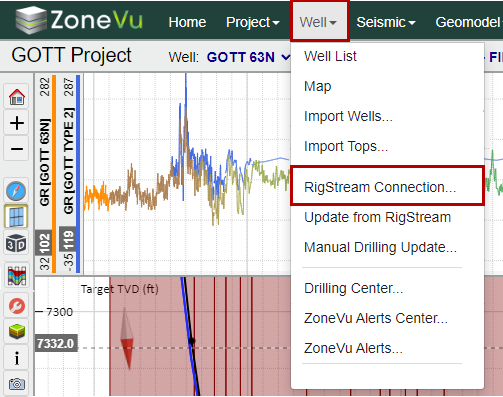Take a snapshot with the camera icon
Screen dimensions: 503x397
pos(17,384)
